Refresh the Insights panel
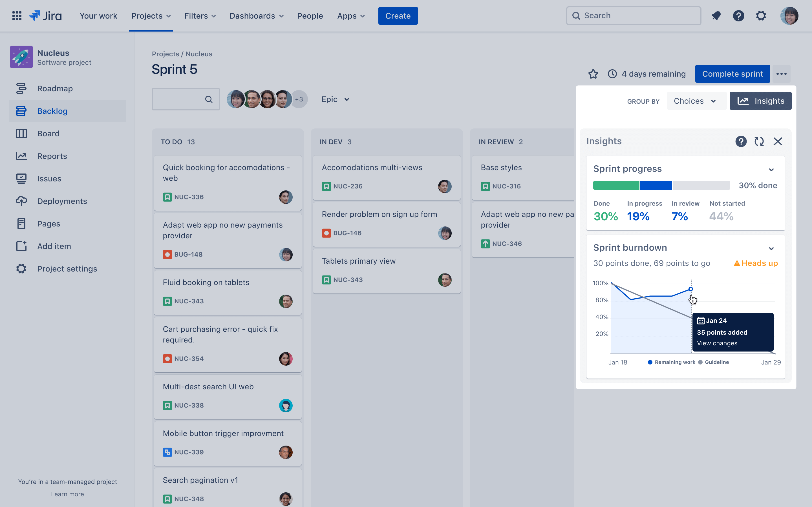The image size is (812, 507). [759, 141]
